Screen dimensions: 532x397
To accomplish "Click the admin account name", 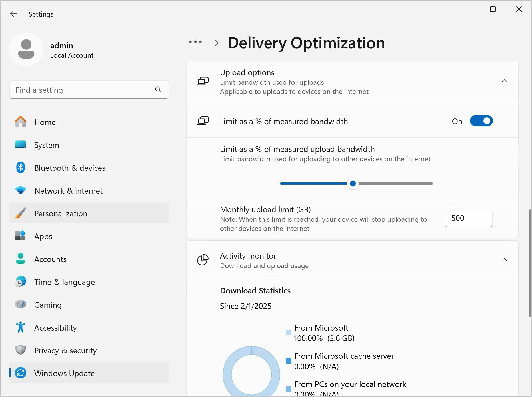I will pyautogui.click(x=61, y=45).
